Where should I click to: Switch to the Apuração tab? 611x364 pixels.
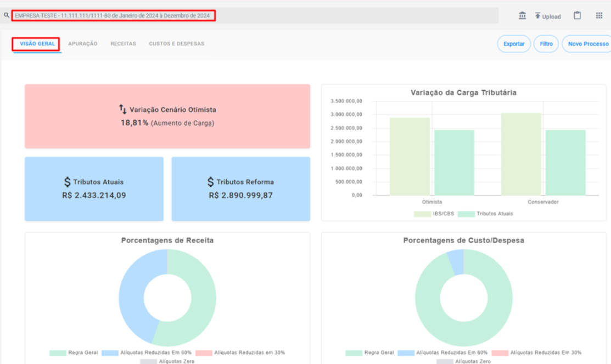82,44
